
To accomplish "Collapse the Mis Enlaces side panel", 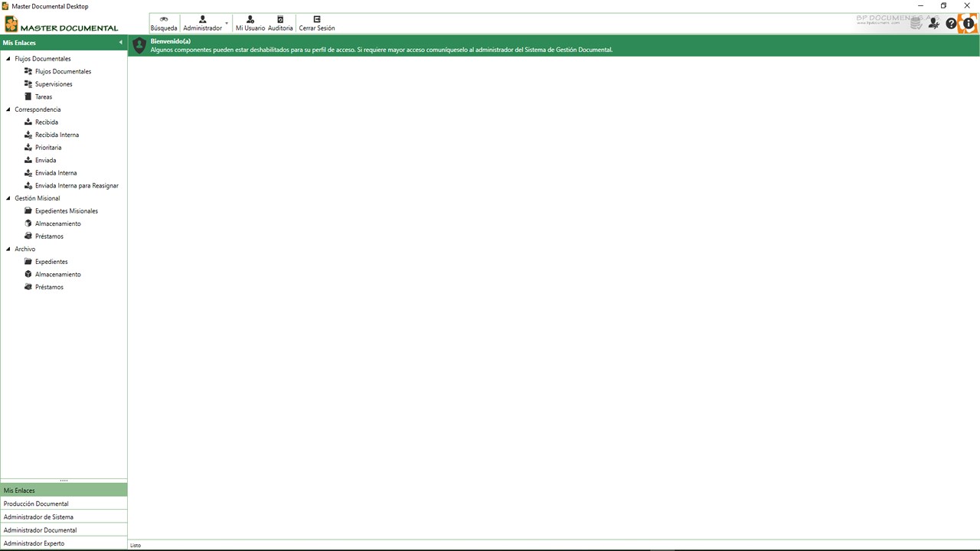I will pos(120,43).
